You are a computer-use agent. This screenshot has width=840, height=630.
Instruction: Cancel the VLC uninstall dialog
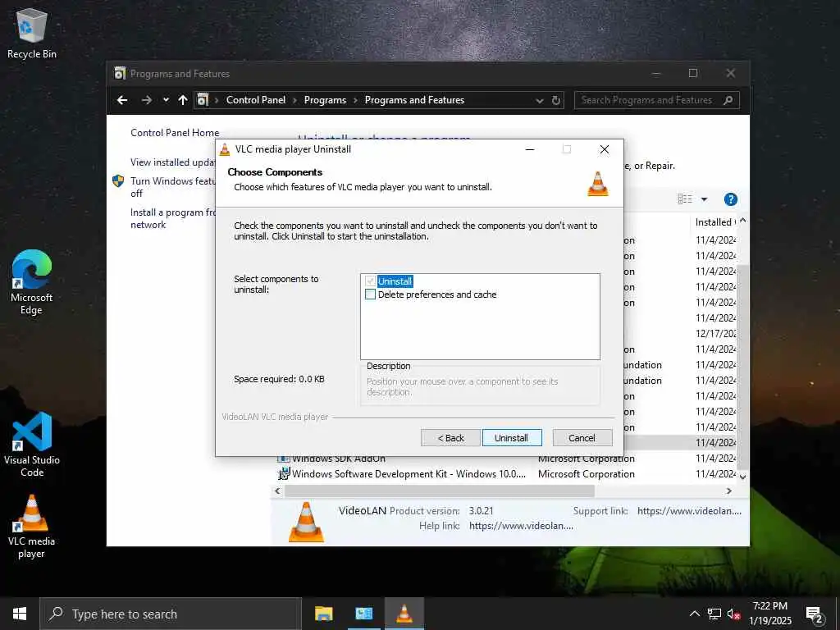(582, 438)
